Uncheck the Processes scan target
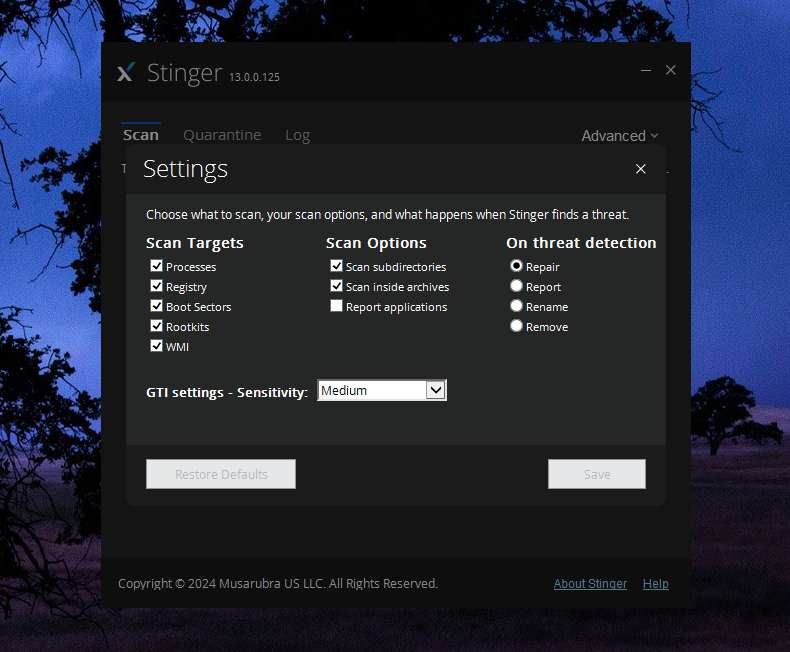This screenshot has width=790, height=652. [x=157, y=266]
